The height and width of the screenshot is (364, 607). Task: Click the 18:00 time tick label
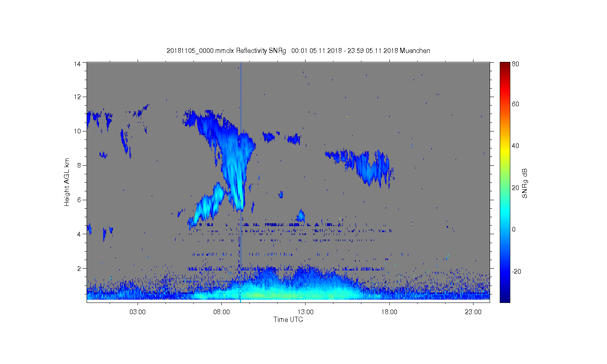(389, 312)
